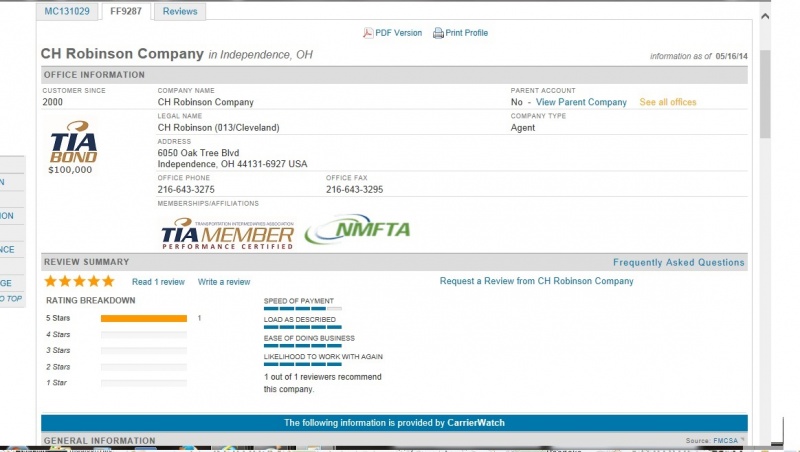
Task: Select office phone 216-643-3275 text
Action: click(186, 189)
